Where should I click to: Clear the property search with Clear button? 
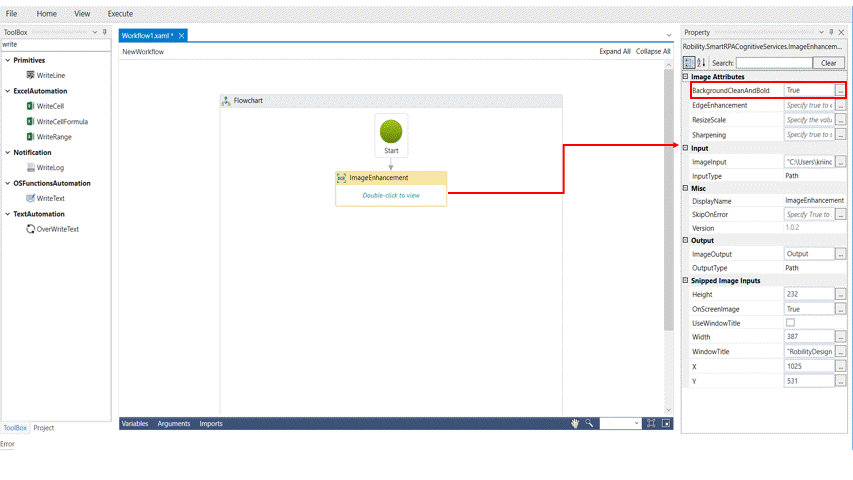click(828, 63)
